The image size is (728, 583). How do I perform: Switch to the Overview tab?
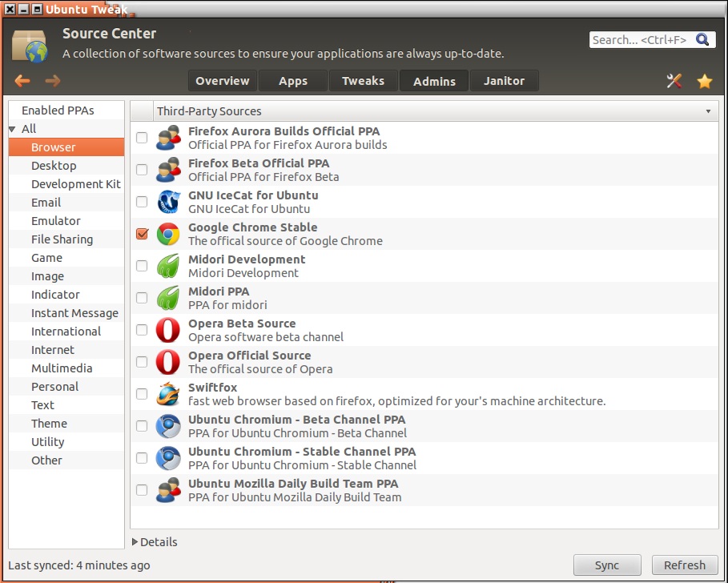223,81
